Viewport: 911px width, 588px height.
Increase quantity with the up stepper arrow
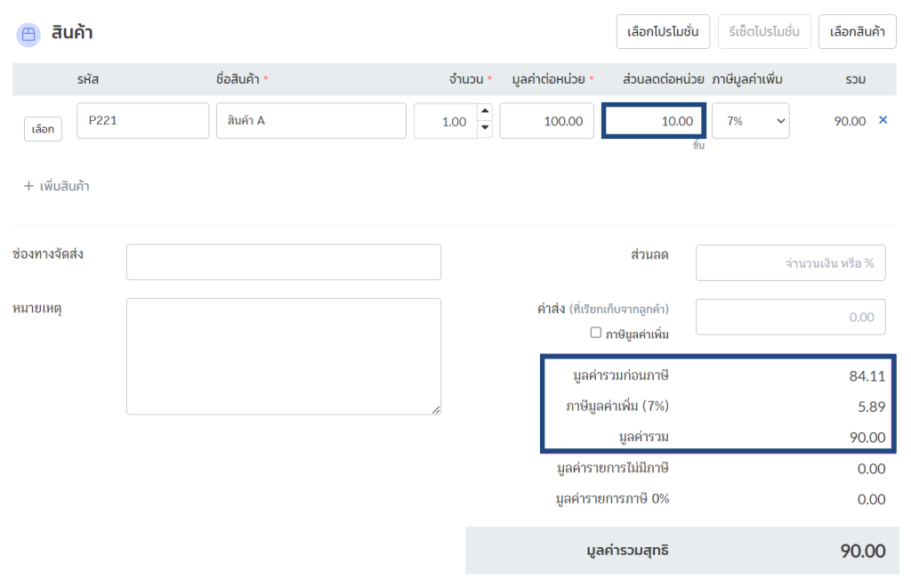[x=485, y=111]
